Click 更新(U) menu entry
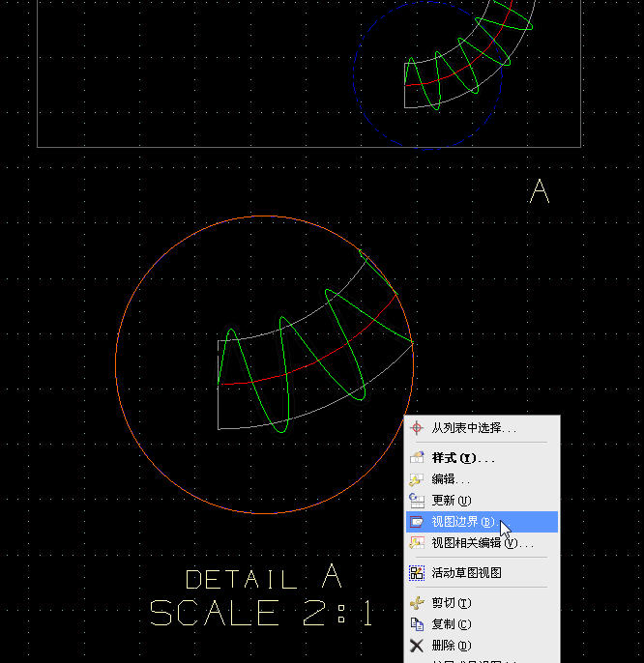 (482, 501)
